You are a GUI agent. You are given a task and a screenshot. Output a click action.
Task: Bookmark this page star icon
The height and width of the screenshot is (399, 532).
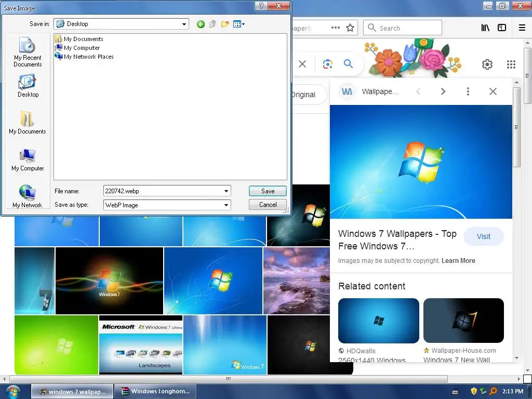pos(350,28)
